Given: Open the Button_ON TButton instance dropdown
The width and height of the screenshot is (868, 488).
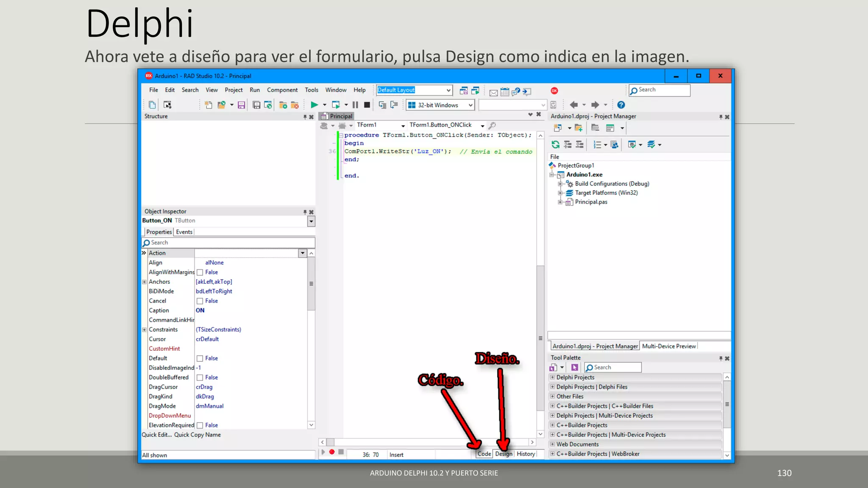Looking at the screenshot, I should click(x=311, y=221).
